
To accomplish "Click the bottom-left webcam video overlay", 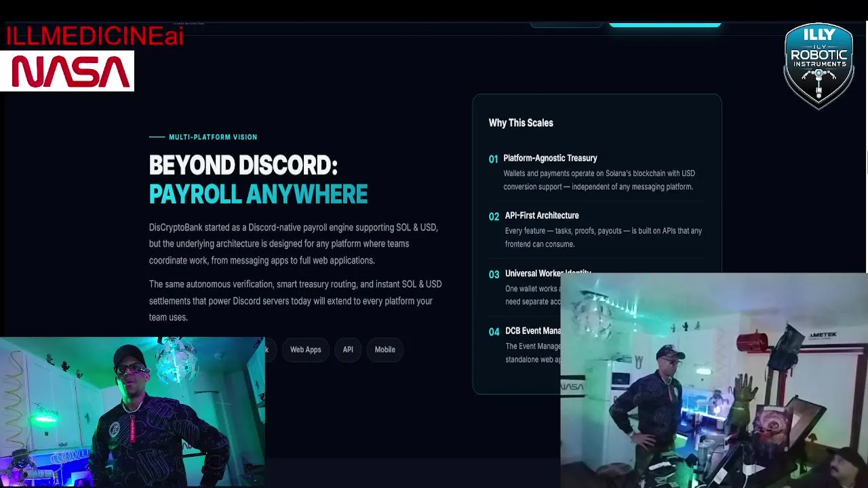I will pos(132,412).
